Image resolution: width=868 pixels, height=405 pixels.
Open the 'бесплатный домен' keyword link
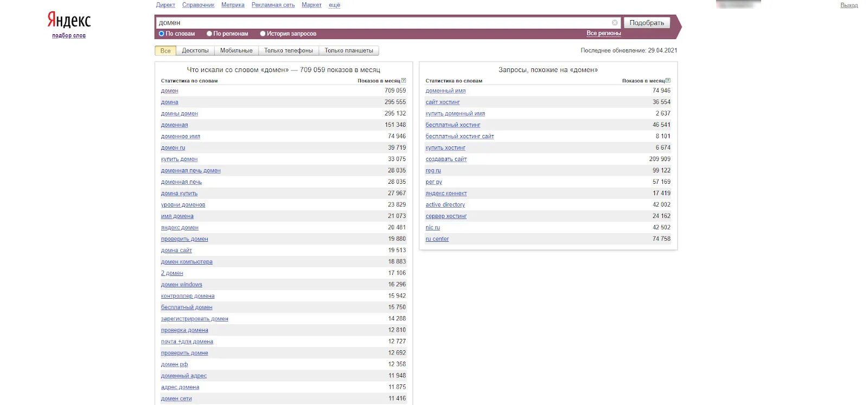187,307
